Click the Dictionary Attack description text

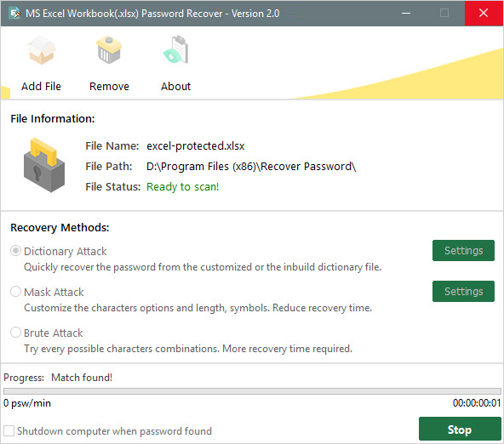point(203,267)
